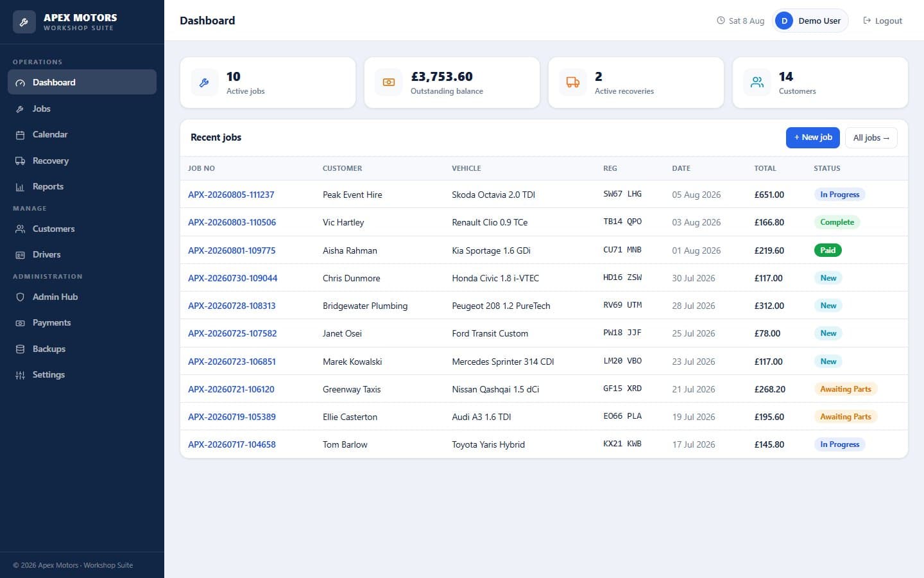924x578 pixels.
Task: Open job APX-20260717-104658
Action: tap(232, 444)
